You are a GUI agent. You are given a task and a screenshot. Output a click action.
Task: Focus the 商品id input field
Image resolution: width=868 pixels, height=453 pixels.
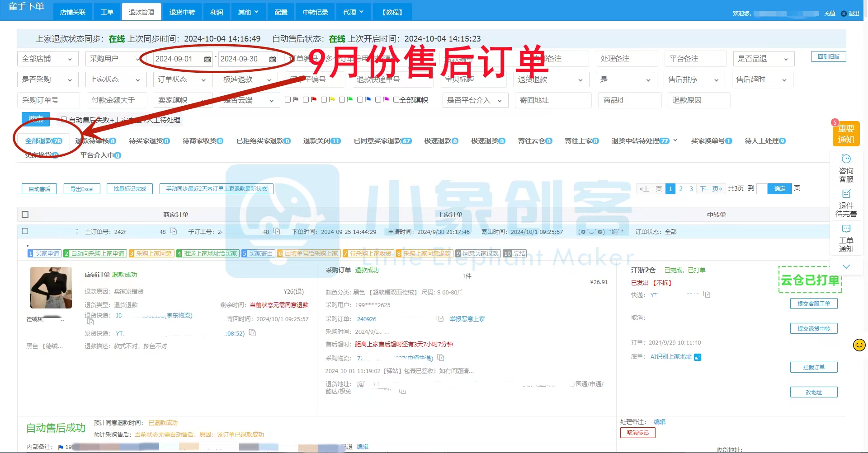pyautogui.click(x=630, y=100)
